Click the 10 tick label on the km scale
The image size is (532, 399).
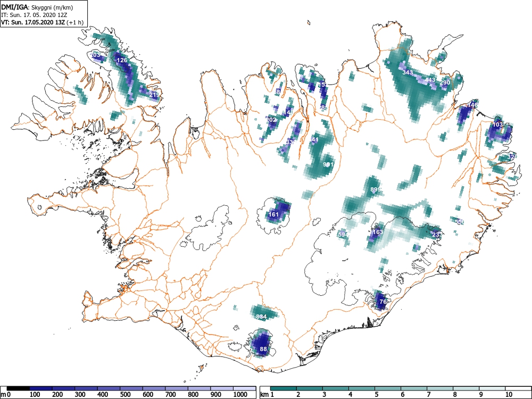tap(508, 395)
